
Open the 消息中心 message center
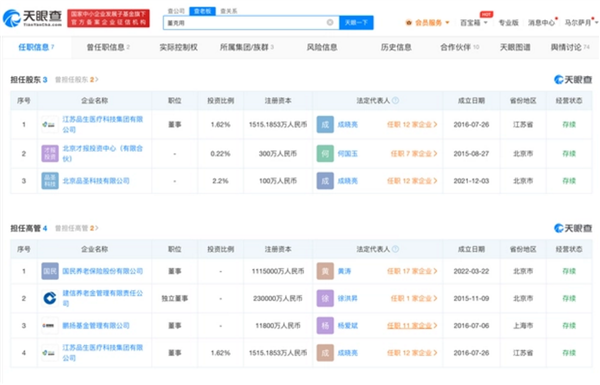541,23
